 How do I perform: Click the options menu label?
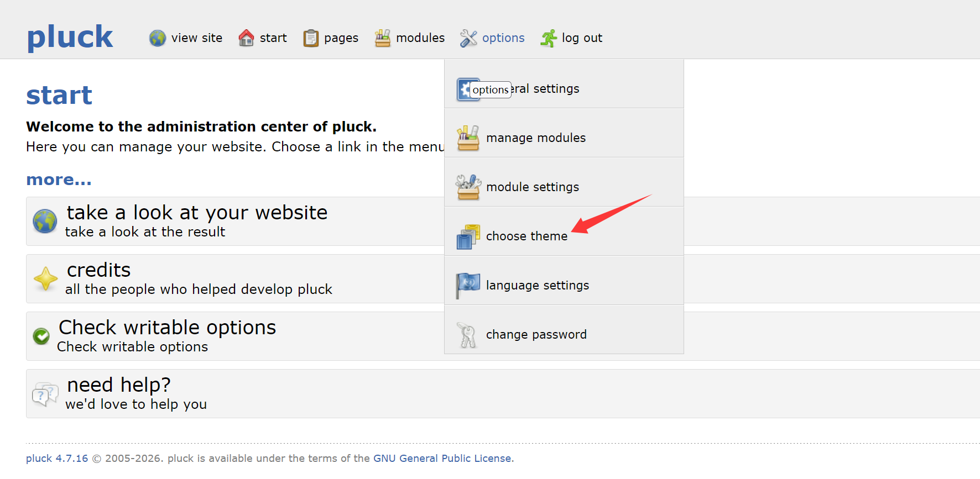503,38
